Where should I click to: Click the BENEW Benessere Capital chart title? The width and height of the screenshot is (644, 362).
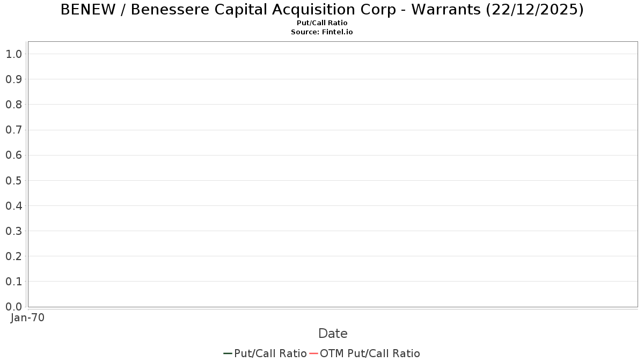(322, 10)
